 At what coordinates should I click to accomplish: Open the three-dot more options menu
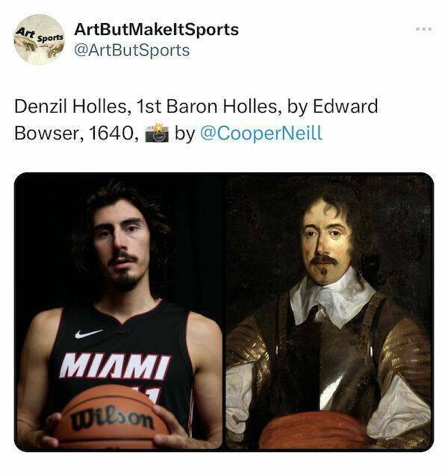423,29
